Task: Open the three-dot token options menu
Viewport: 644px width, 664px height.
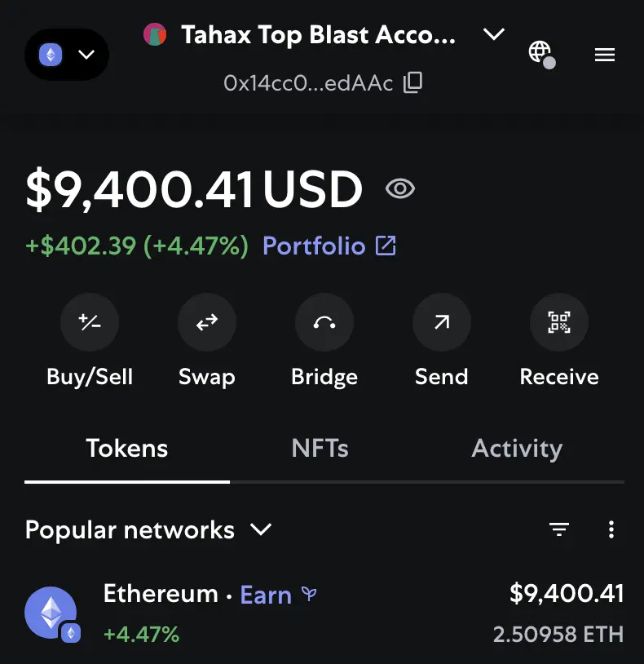Action: (611, 529)
